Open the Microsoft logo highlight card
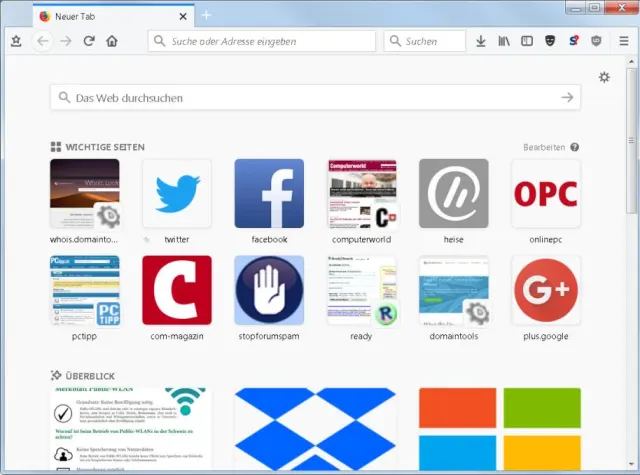 pyautogui.click(x=500, y=428)
